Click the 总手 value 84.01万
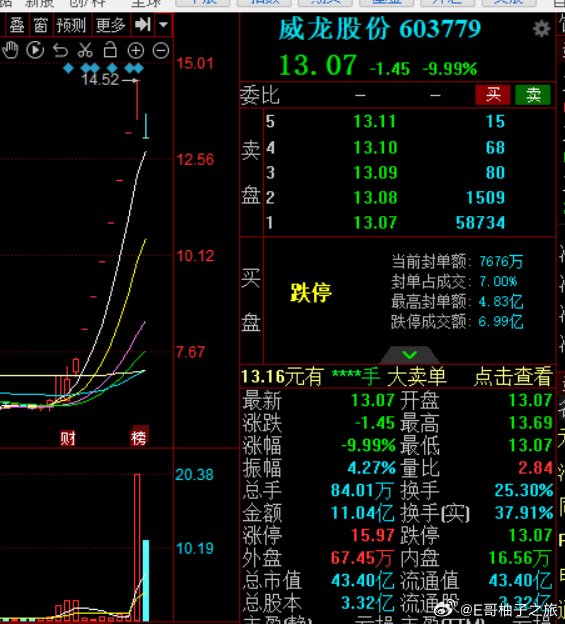 point(362,490)
